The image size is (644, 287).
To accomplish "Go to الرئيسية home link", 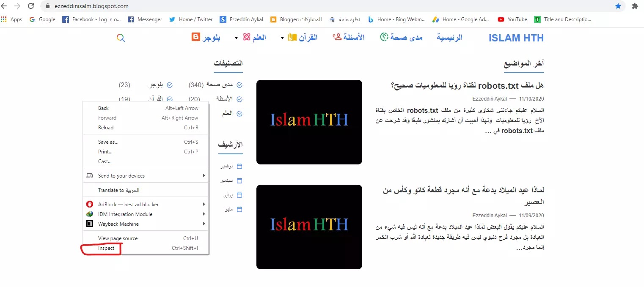I will click(x=449, y=37).
